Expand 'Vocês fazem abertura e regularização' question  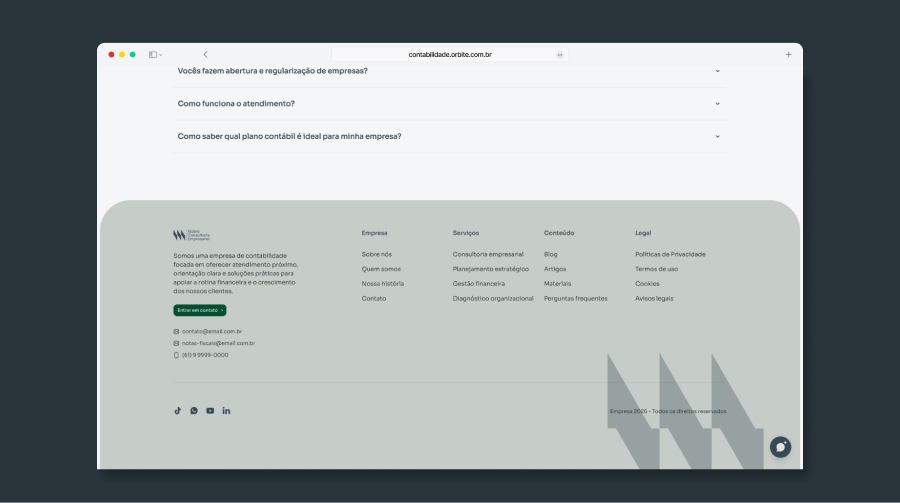(x=449, y=71)
